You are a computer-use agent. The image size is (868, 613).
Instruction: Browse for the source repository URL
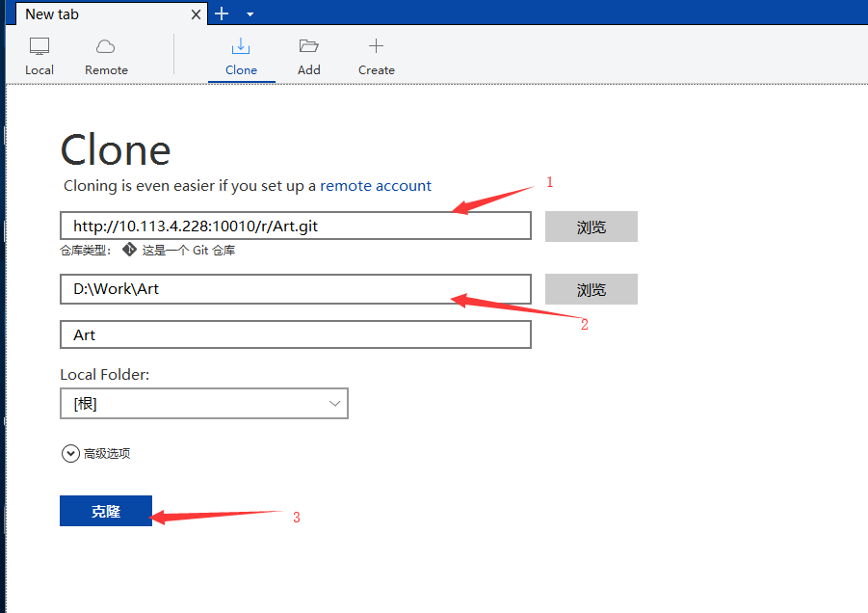[592, 227]
